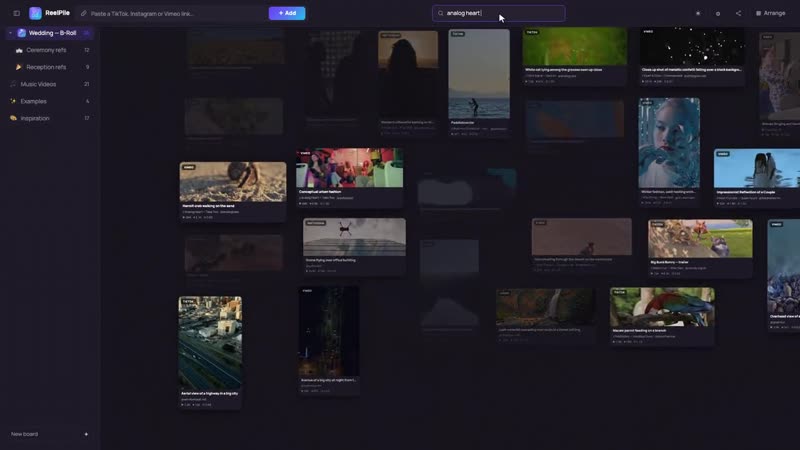Click the Ceremony refs count 12
This screenshot has width=800, height=450.
point(87,50)
